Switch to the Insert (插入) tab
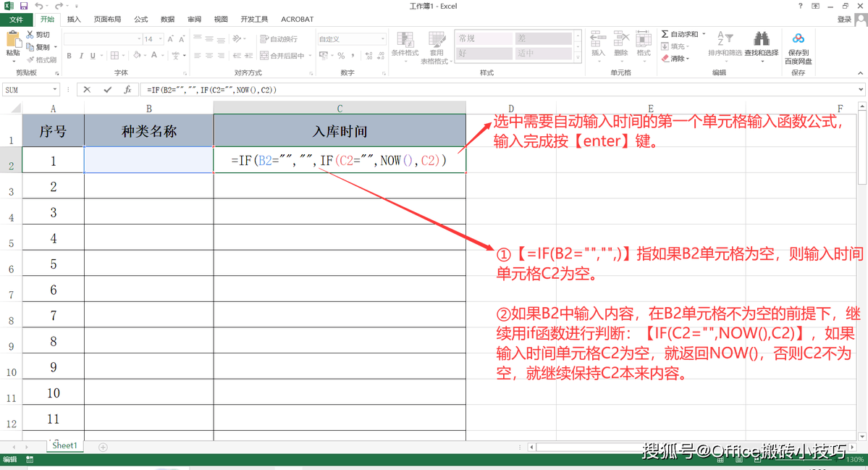Image resolution: width=868 pixels, height=470 pixels. click(74, 20)
